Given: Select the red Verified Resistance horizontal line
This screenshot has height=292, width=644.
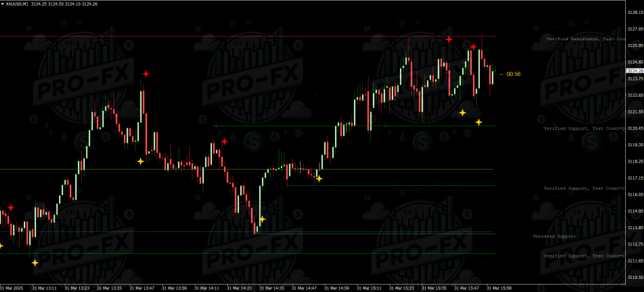Looking at the screenshot, I should click(x=248, y=36).
